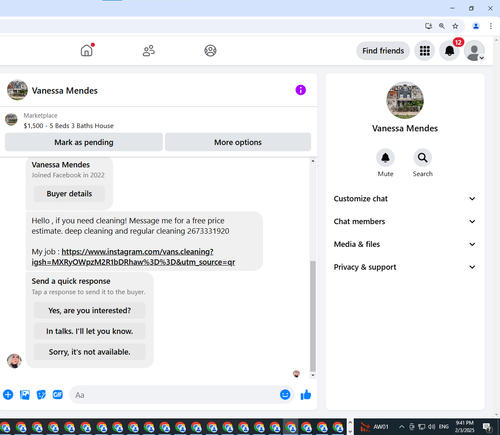
Task: Attach a photo with the image icon
Action: coord(25,395)
